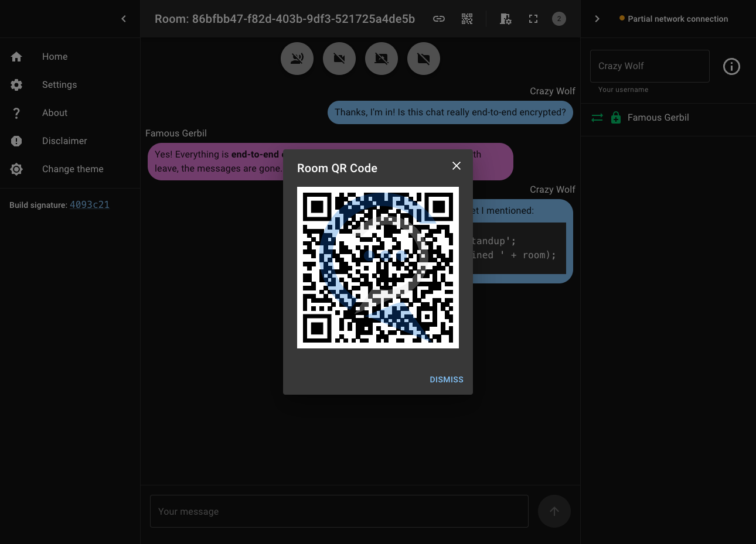Click the QR code image in the dialog
This screenshot has width=756, height=544.
click(378, 268)
